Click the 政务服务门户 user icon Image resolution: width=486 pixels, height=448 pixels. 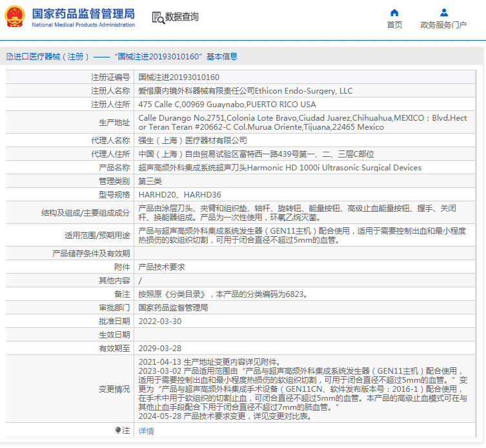pyautogui.click(x=444, y=13)
